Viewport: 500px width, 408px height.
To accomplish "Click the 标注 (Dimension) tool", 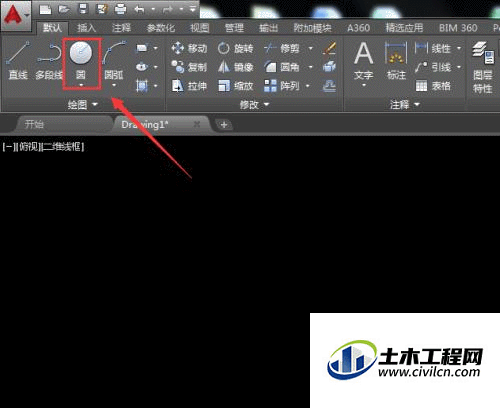I will click(396, 60).
